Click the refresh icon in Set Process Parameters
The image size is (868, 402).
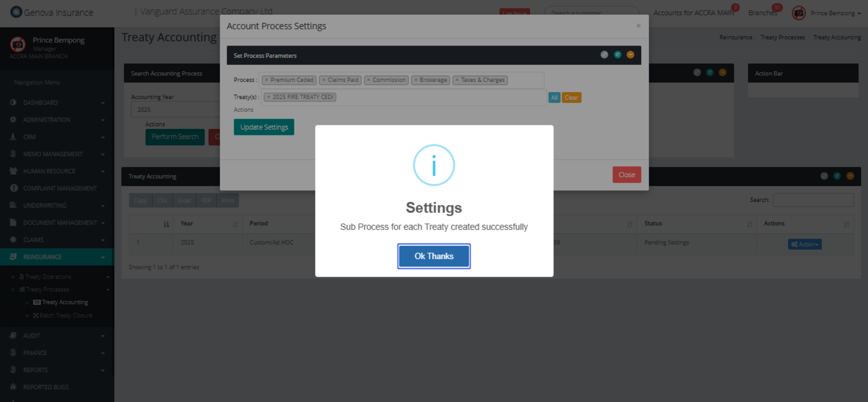[x=617, y=55]
